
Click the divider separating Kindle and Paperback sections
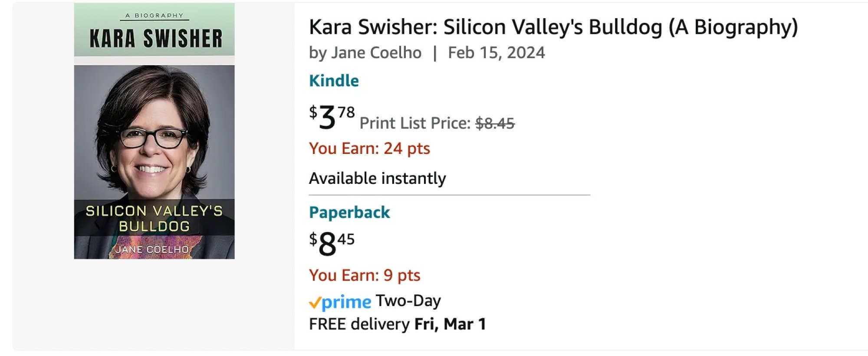click(x=449, y=196)
